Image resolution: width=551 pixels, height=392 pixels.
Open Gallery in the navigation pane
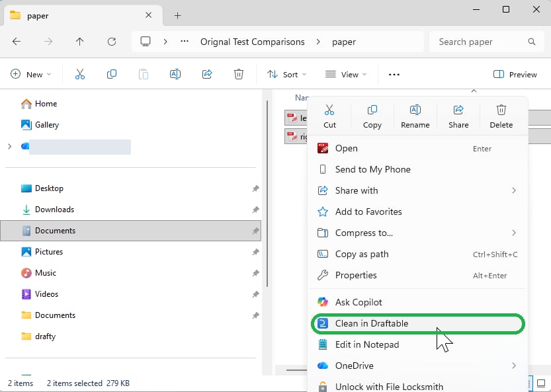tap(40, 125)
